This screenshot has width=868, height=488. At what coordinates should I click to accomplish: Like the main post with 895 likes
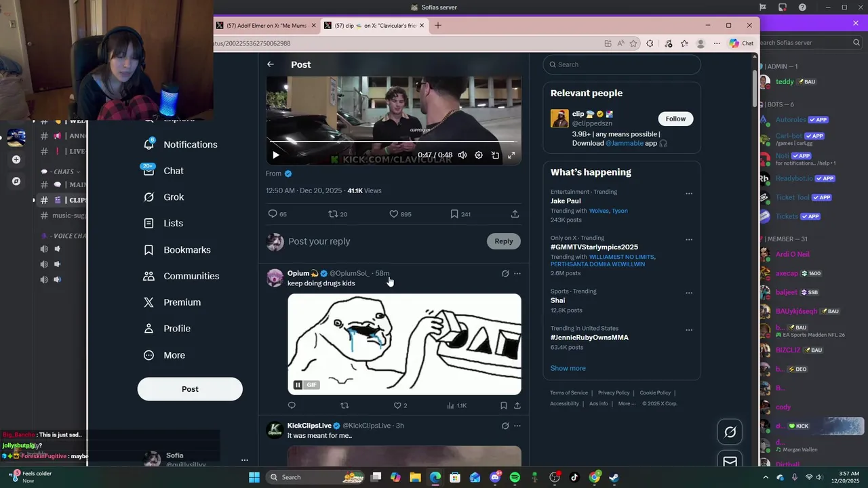pos(400,214)
